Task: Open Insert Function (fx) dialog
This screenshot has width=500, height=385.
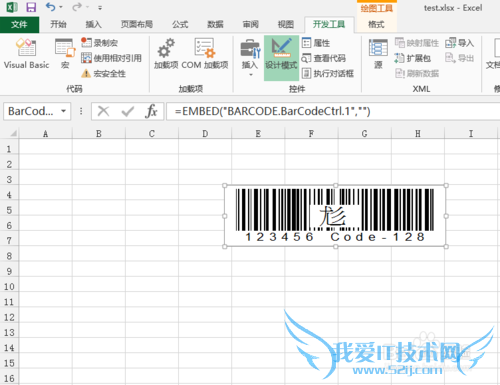Action: tap(151, 111)
